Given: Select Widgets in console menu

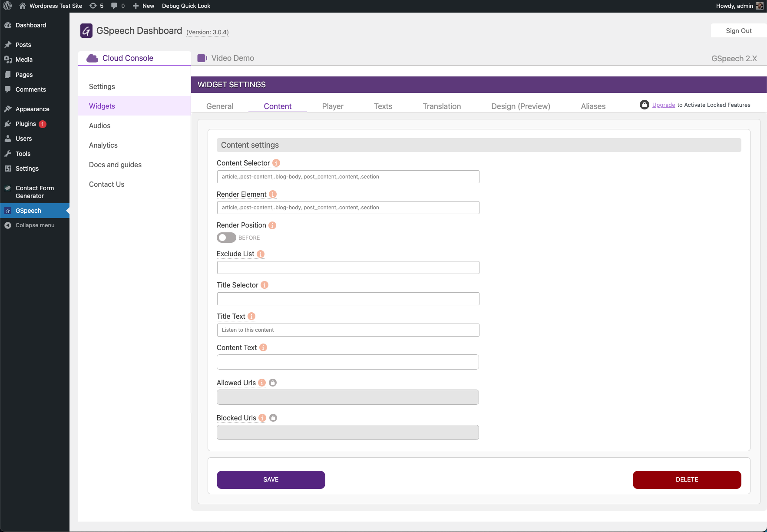Looking at the screenshot, I should coord(134,106).
